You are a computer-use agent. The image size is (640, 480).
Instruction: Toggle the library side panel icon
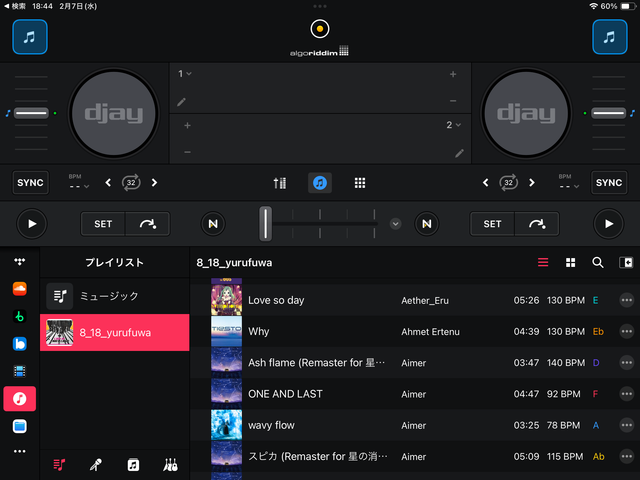point(626,262)
